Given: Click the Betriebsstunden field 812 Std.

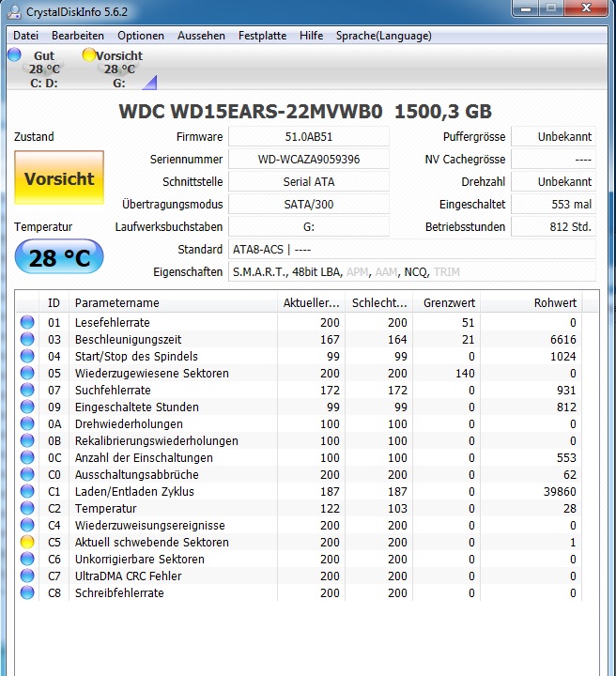Looking at the screenshot, I should tap(553, 226).
